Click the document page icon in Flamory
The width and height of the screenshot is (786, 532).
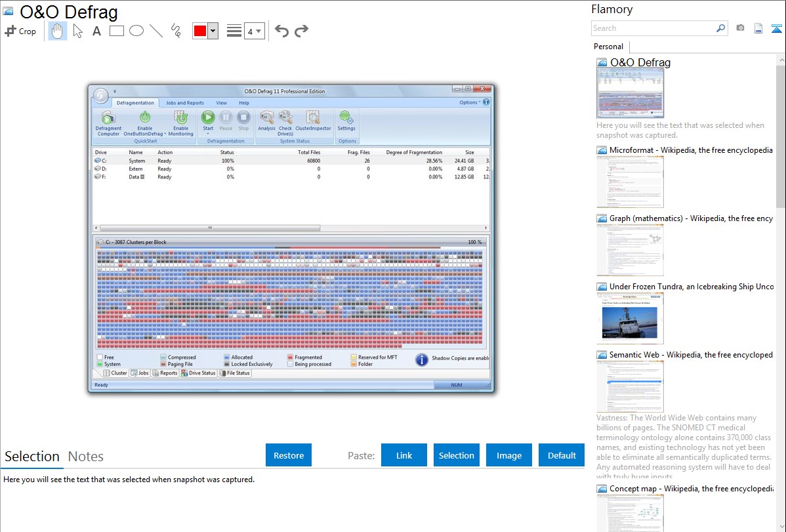click(x=758, y=28)
